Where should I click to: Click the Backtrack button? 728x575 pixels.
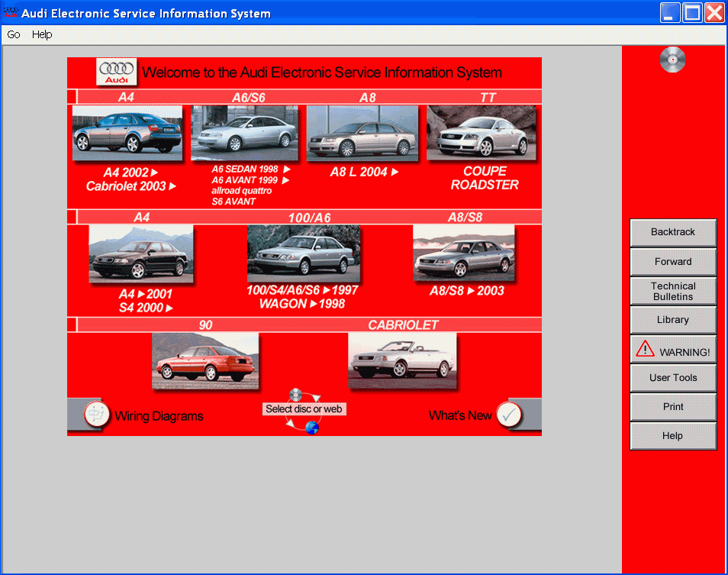tap(673, 232)
